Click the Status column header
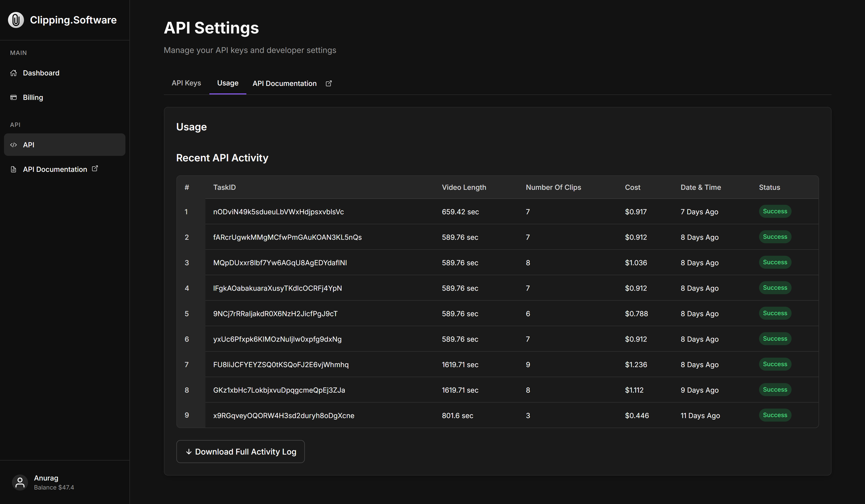Screen dimensions: 865x504 click(x=769, y=187)
